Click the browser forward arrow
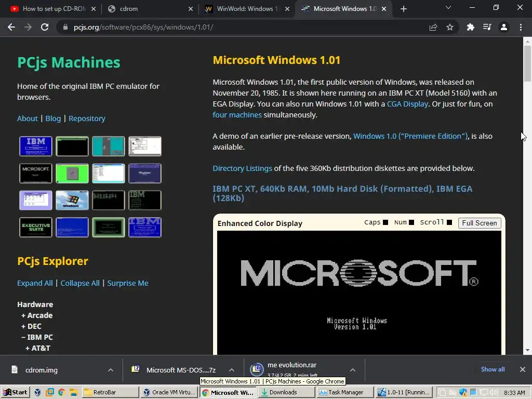Viewport: 532px width, 399px height. point(28,27)
